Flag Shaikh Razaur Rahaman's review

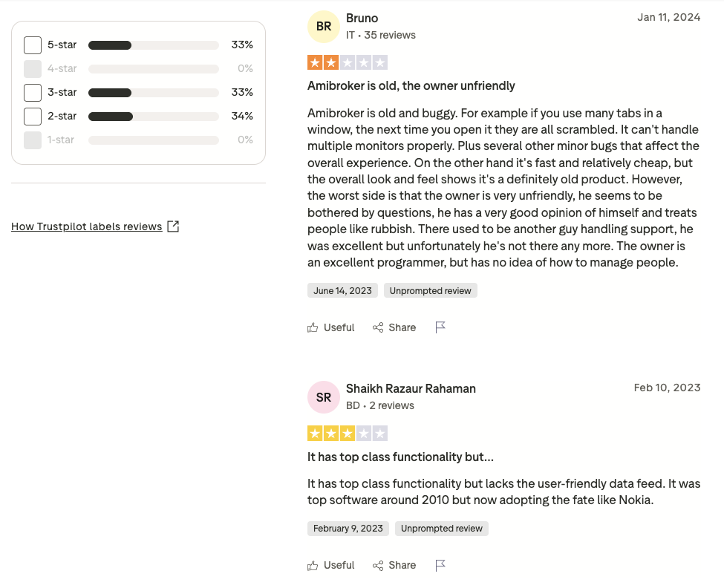click(x=440, y=565)
